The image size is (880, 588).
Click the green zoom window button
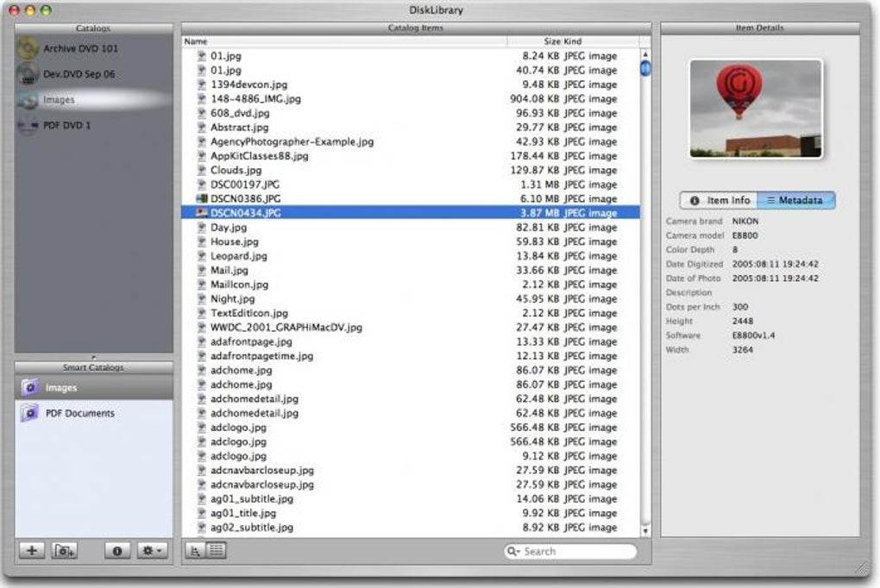point(46,10)
